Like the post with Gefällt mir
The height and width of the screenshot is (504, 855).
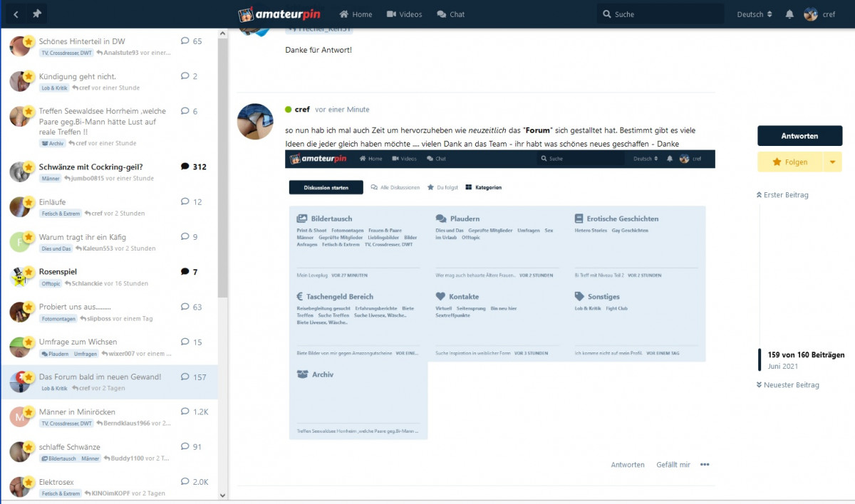point(673,465)
